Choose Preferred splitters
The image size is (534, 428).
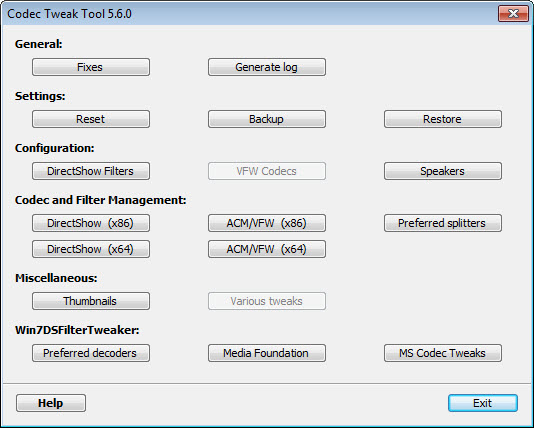click(x=443, y=223)
